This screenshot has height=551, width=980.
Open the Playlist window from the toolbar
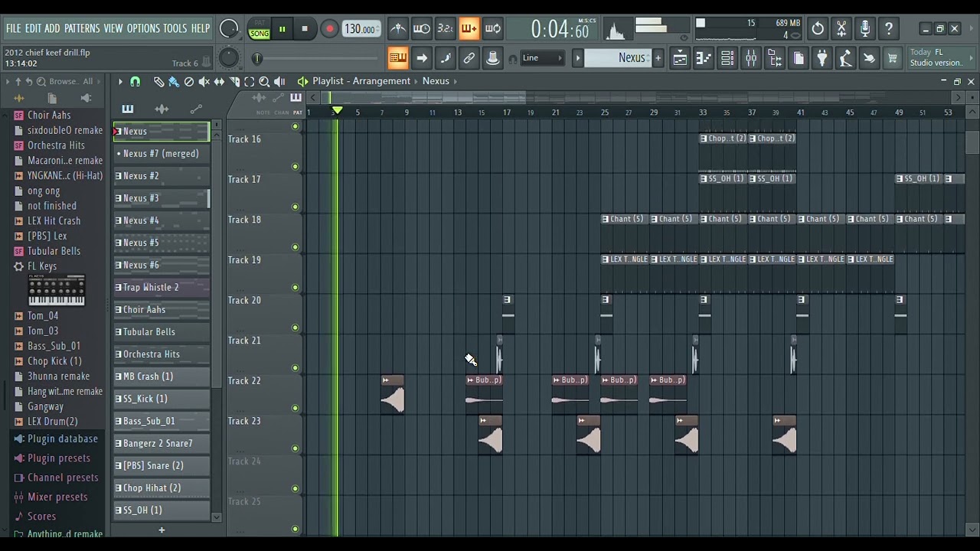680,58
